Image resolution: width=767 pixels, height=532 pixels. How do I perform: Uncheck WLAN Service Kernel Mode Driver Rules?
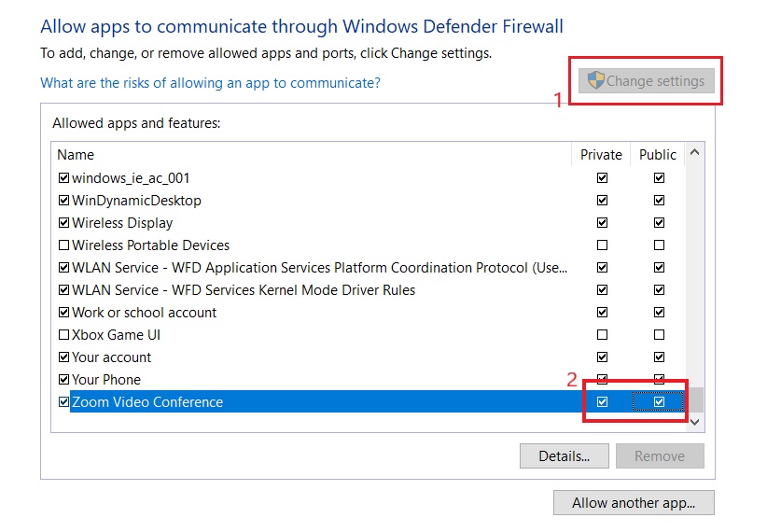(x=63, y=289)
